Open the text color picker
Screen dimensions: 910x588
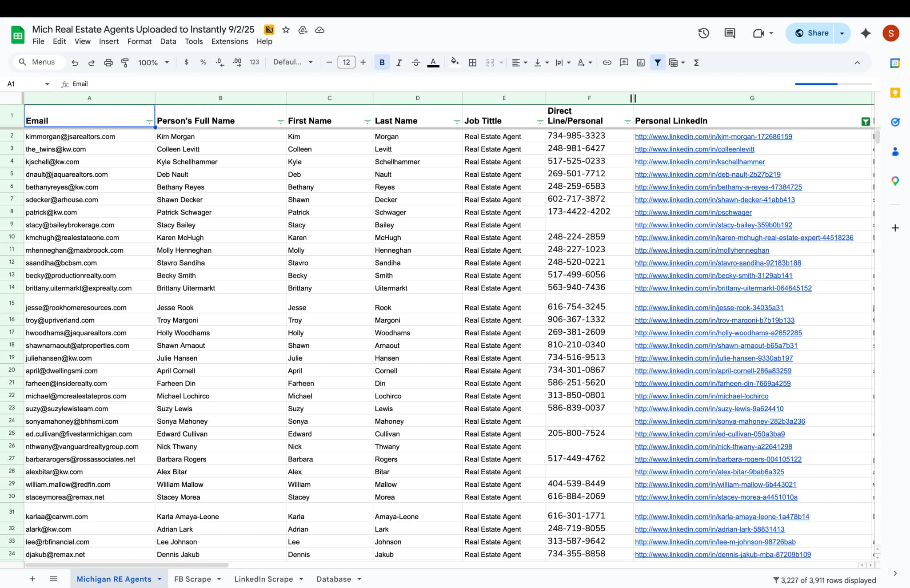click(x=433, y=63)
